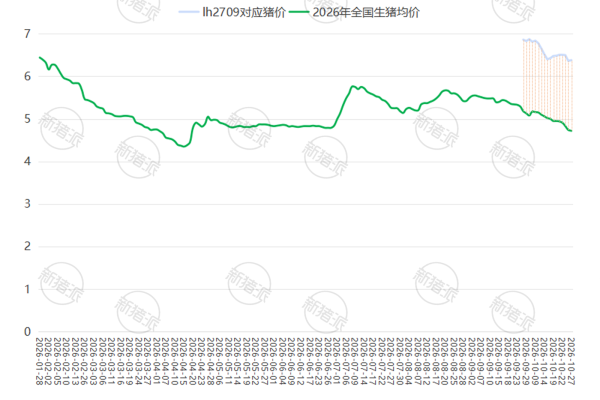Image resolution: width=600 pixels, height=400 pixels.
Task: Click the y-axis value 1
Action: pyautogui.click(x=27, y=289)
